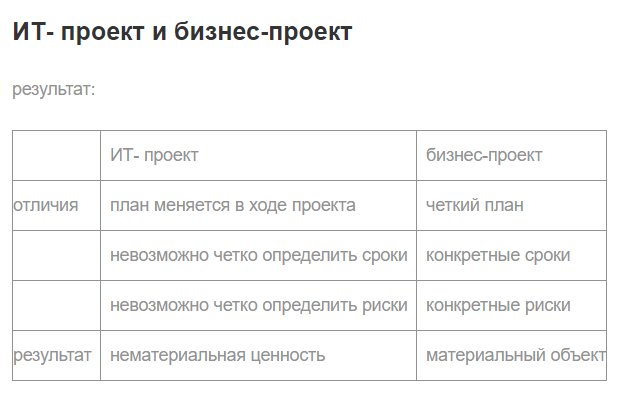This screenshot has height=398, width=630.
Task: Click the результат row label in table
Action: click(57, 355)
